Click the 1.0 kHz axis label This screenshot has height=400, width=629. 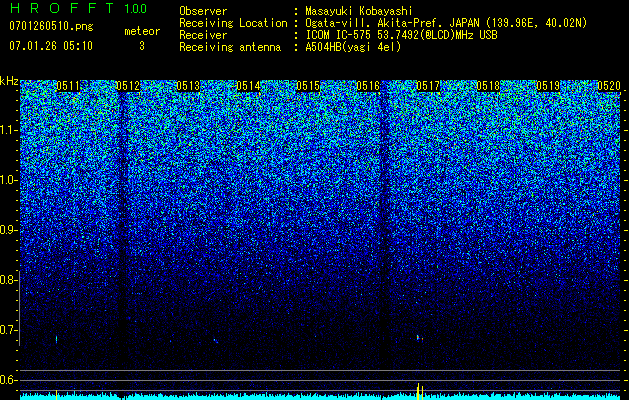point(9,180)
